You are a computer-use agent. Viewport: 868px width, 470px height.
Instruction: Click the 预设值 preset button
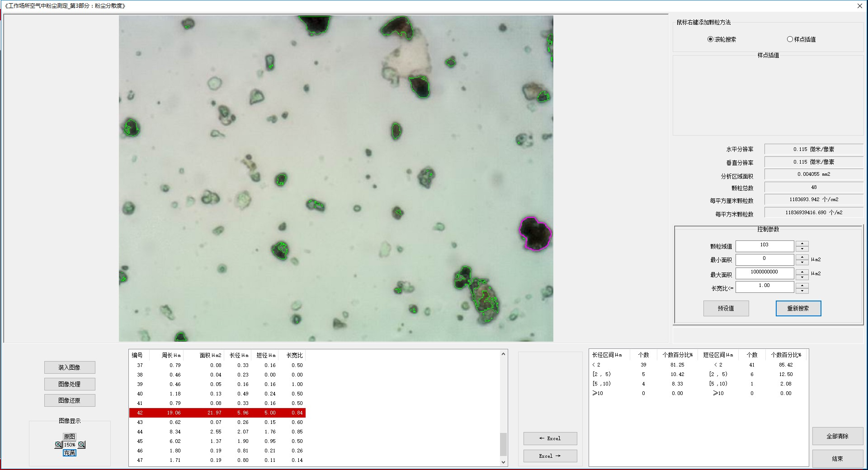[726, 308]
